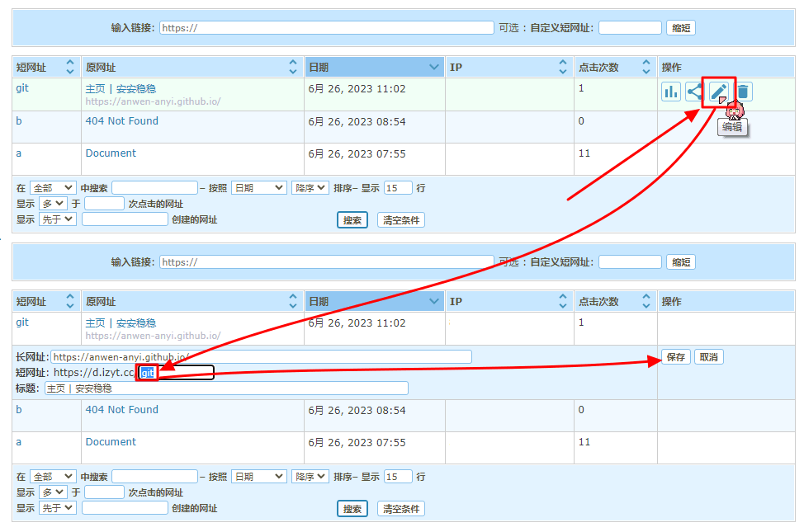Screen dimensions: 804x532
Task: Click the pencil edit icon for git
Action: pyautogui.click(x=719, y=92)
